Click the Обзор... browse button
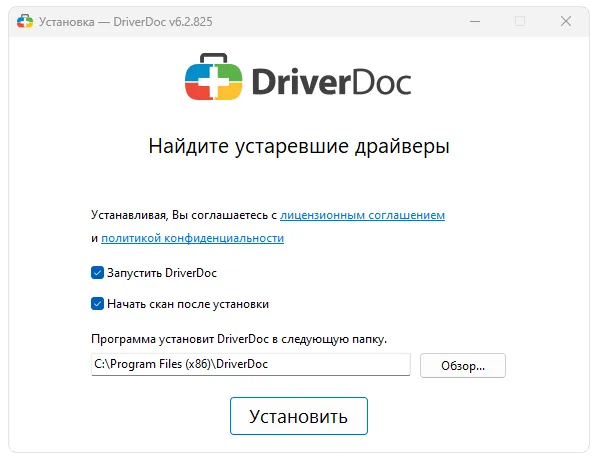The width and height of the screenshot is (597, 457). pyautogui.click(x=463, y=366)
